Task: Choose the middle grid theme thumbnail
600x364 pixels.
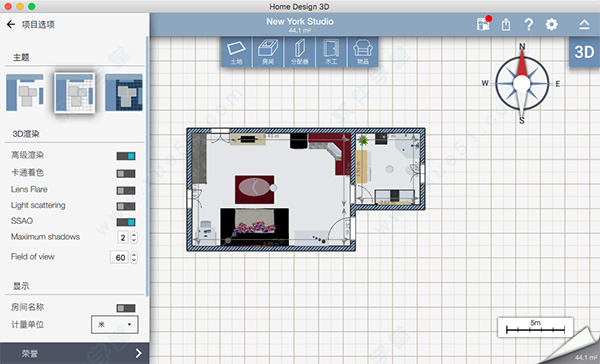Action: 75,93
